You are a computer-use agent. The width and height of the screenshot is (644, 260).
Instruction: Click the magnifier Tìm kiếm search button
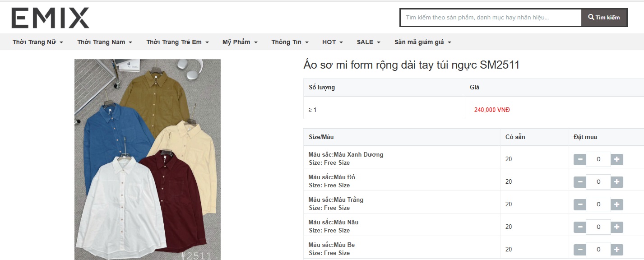tap(604, 18)
